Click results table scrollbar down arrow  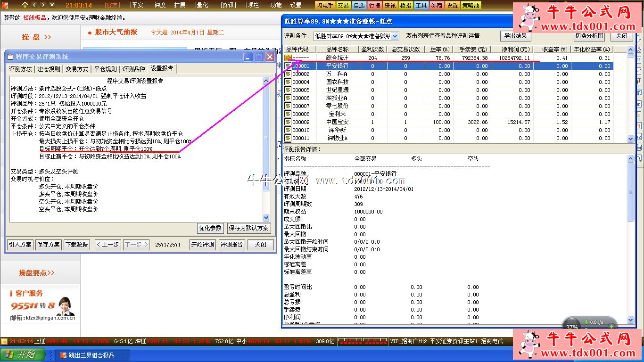point(630,139)
